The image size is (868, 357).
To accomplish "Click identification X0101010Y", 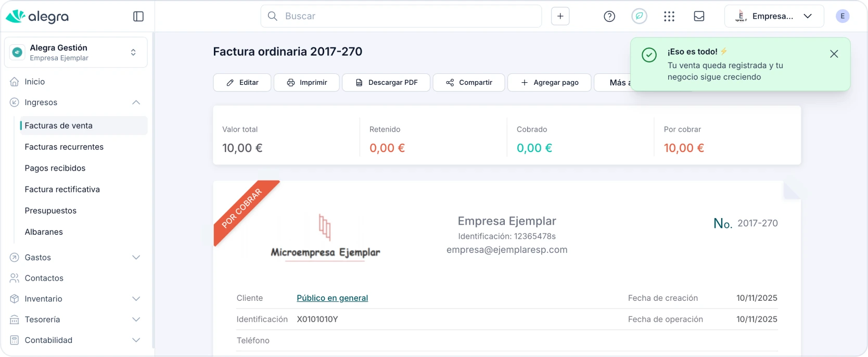I will (317, 320).
